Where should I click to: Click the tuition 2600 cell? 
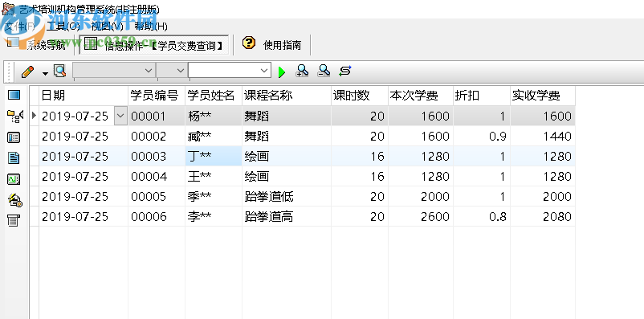click(x=421, y=217)
